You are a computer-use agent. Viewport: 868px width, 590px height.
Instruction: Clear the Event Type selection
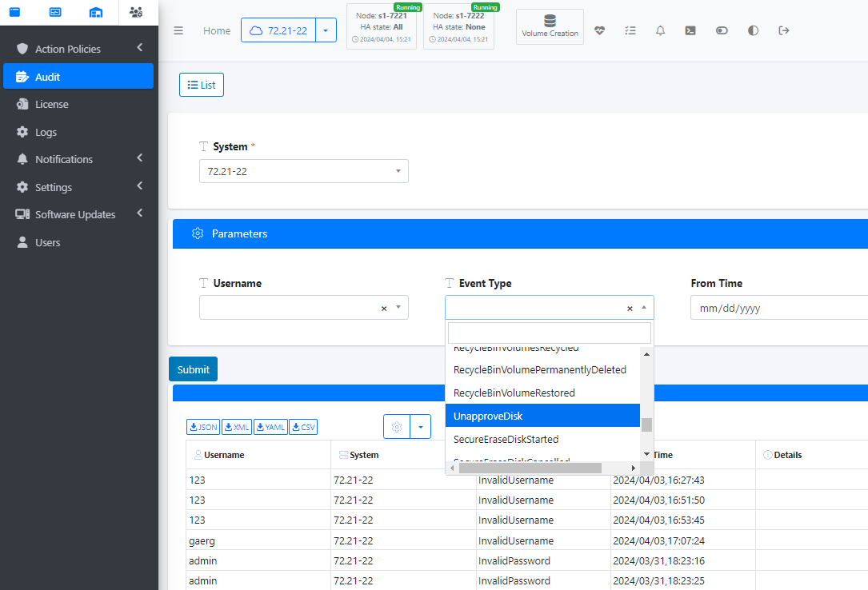coord(630,308)
